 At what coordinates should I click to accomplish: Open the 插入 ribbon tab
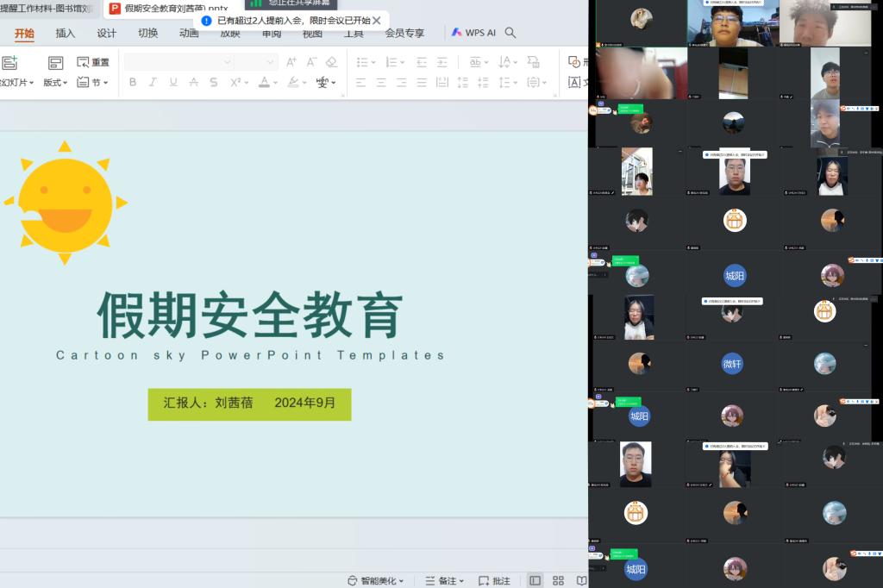click(66, 34)
